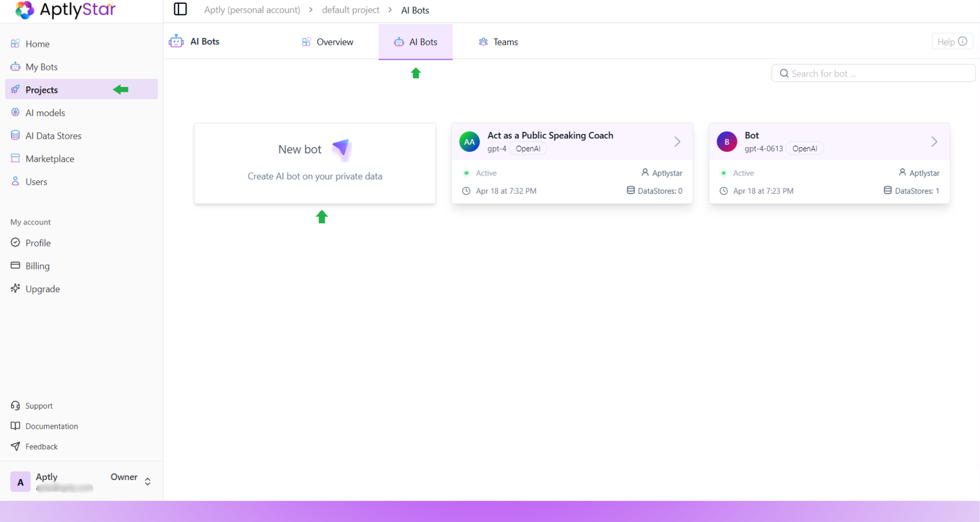Click the AA bot avatar
The image size is (980, 522).
pos(469,142)
